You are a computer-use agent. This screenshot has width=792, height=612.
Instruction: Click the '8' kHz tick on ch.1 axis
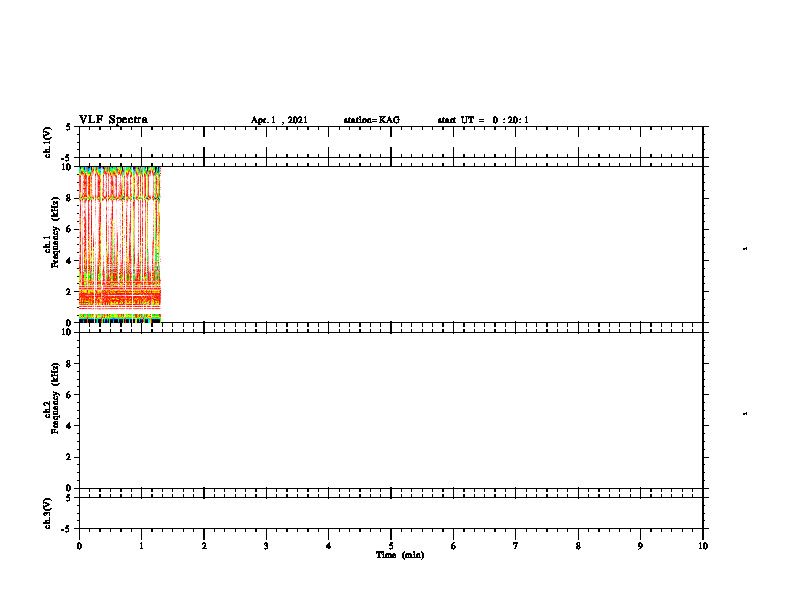click(x=69, y=198)
